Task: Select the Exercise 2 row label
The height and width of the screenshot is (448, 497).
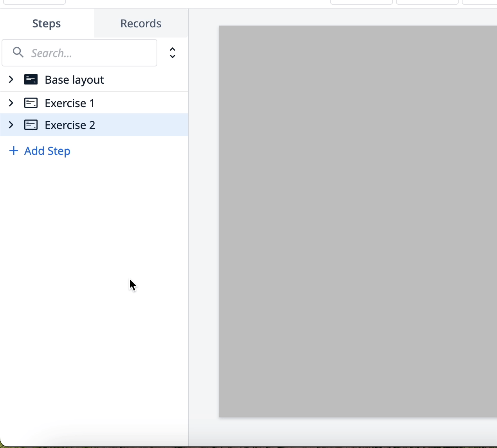Action: point(70,125)
